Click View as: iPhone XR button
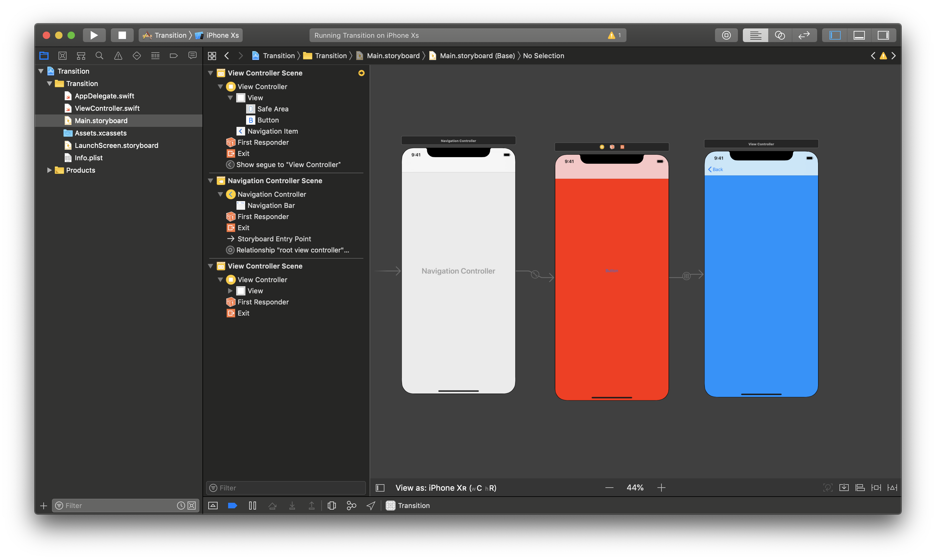This screenshot has height=560, width=936. [445, 488]
